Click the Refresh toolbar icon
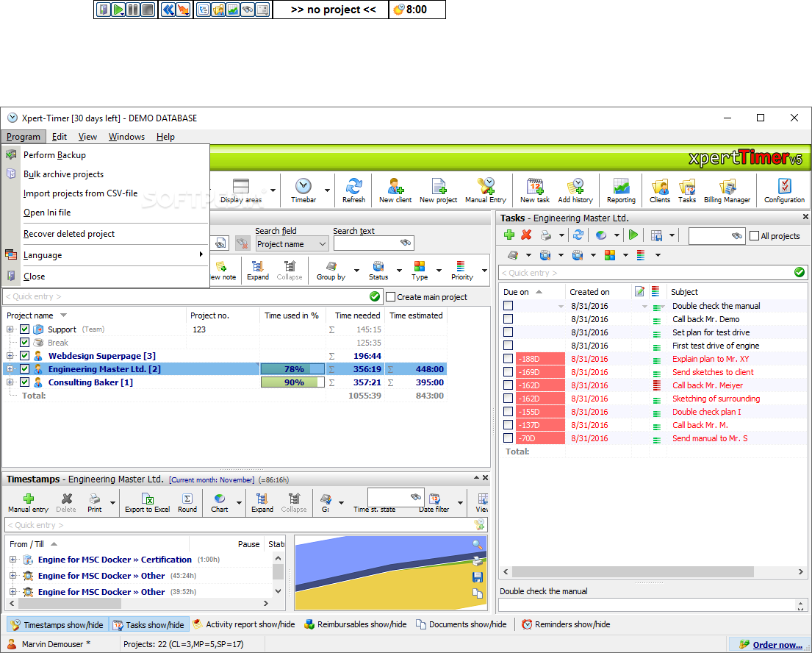 pyautogui.click(x=353, y=190)
